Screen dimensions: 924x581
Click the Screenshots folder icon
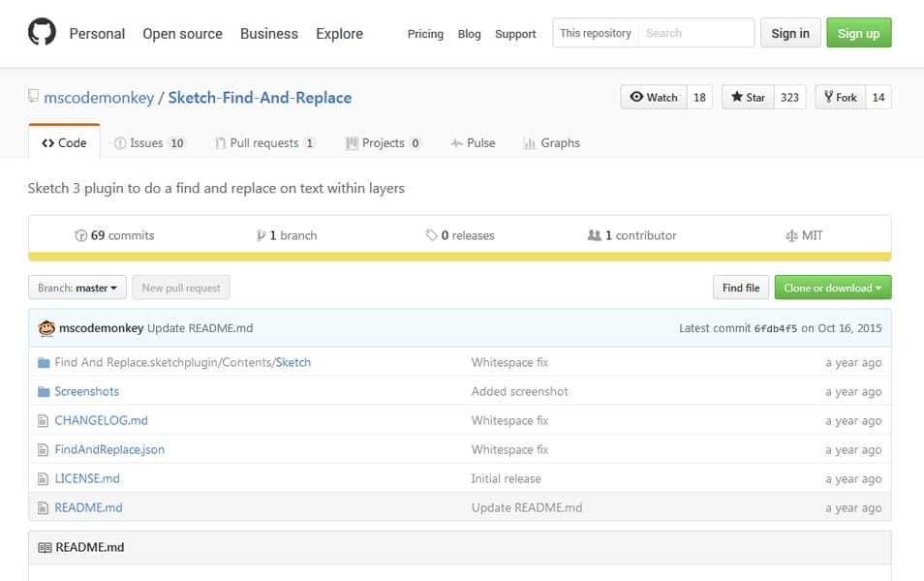click(x=43, y=391)
